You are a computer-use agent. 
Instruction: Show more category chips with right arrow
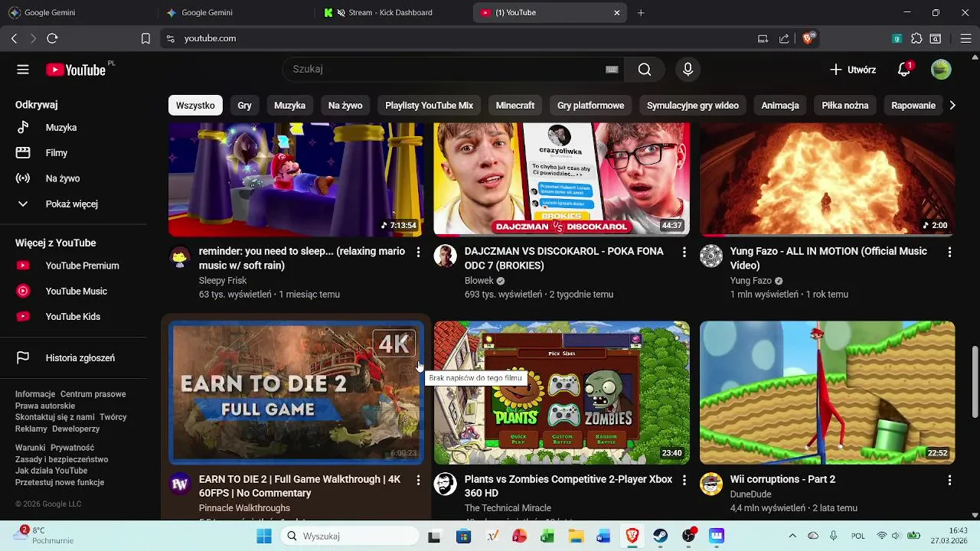click(x=952, y=106)
